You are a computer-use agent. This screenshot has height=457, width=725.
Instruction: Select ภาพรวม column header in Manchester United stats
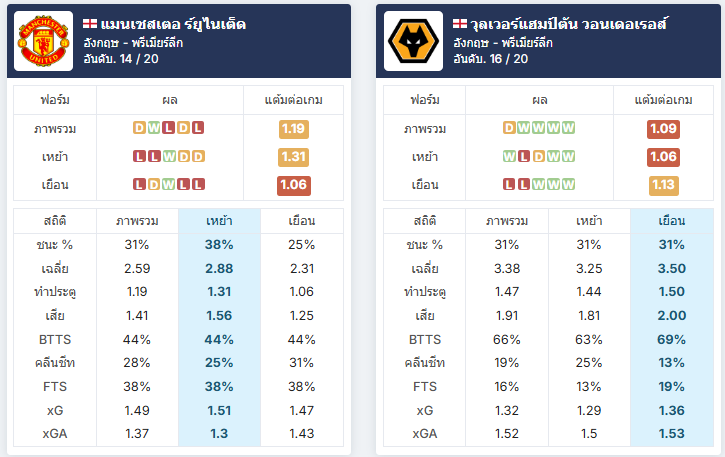pos(137,221)
